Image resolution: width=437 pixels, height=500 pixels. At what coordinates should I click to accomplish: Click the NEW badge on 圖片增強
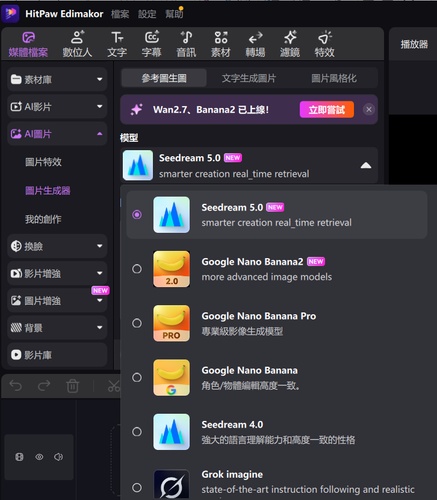point(100,290)
